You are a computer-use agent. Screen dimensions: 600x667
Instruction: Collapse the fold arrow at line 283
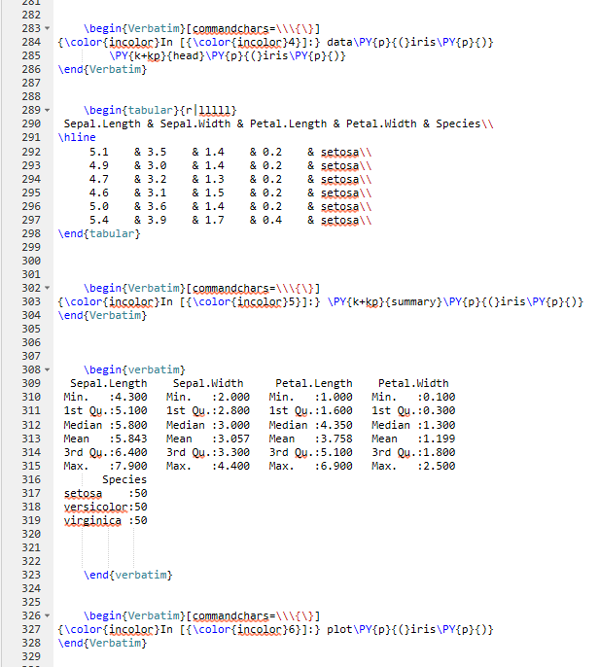pyautogui.click(x=47, y=29)
